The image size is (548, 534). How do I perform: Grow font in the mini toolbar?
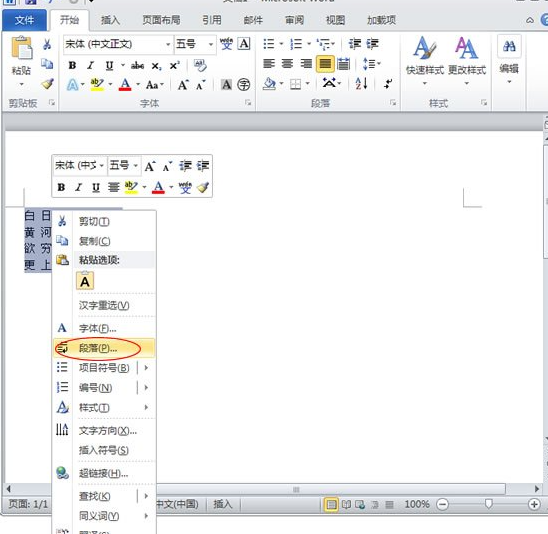click(x=150, y=166)
